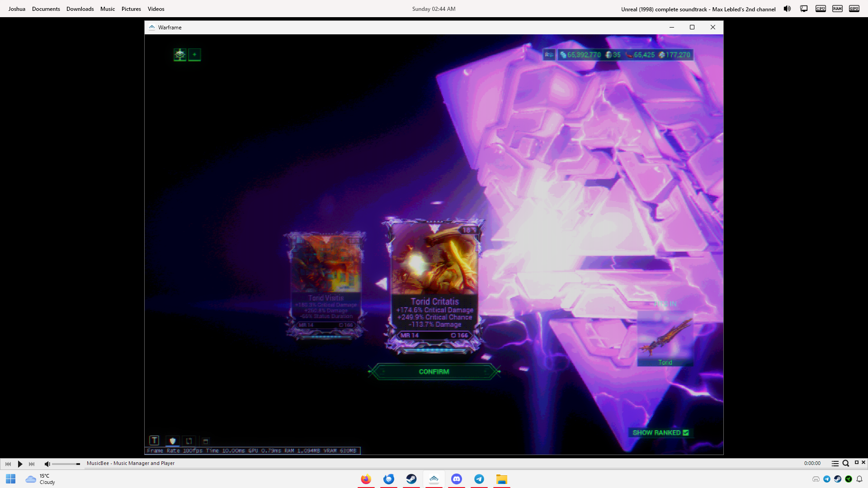
Task: Mute MusicBee with the speaker icon
Action: click(x=47, y=464)
